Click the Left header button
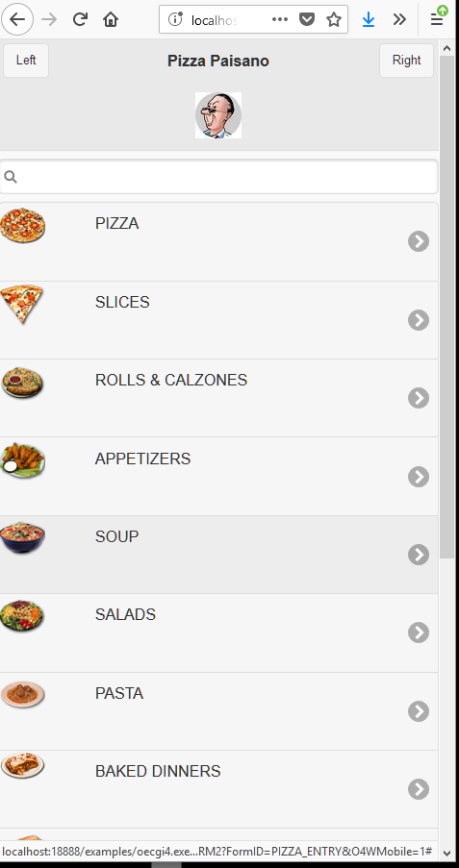This screenshot has height=868, width=459. click(x=26, y=61)
